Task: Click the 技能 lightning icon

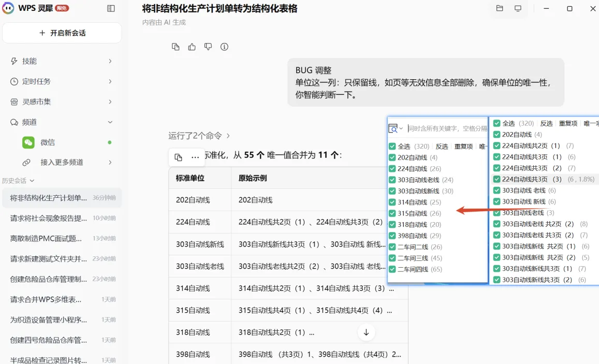Action: tap(14, 61)
